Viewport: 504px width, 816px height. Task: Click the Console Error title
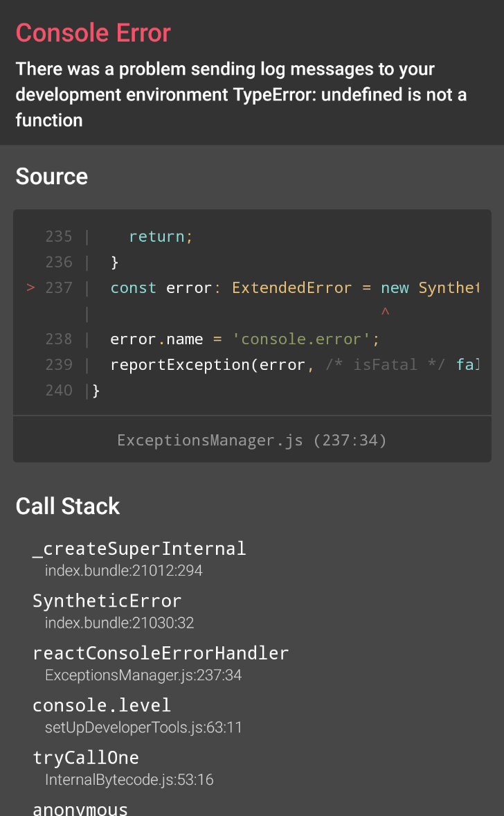(93, 33)
